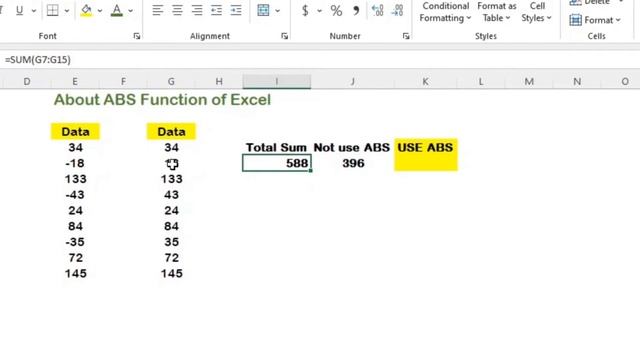Select first yellow Data header in column E
640x360 pixels.
[75, 132]
